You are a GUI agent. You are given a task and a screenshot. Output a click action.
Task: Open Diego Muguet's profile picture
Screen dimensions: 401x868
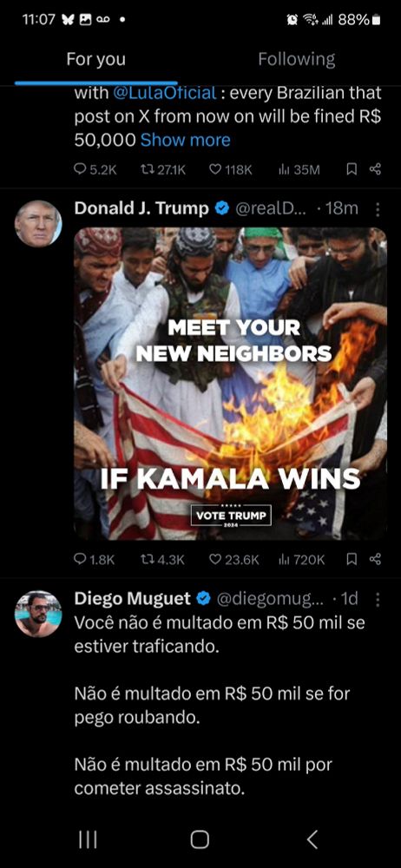pyautogui.click(x=37, y=614)
